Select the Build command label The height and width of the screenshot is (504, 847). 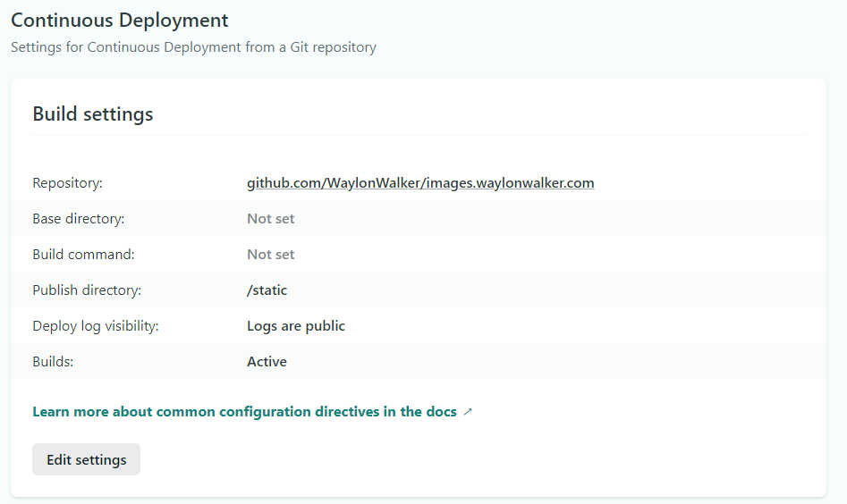83,255
